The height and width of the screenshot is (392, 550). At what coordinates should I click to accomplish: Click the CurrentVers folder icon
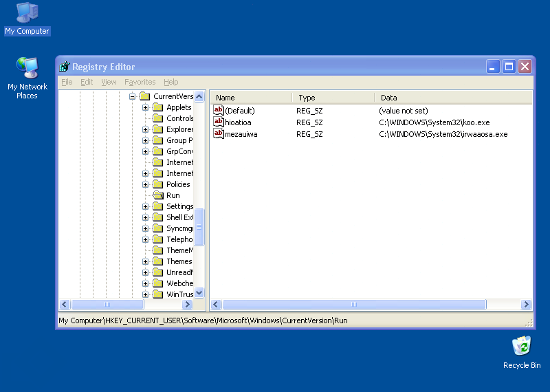coord(145,96)
